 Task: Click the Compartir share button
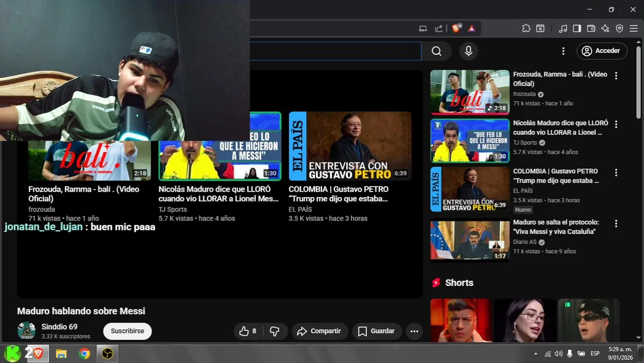(319, 331)
